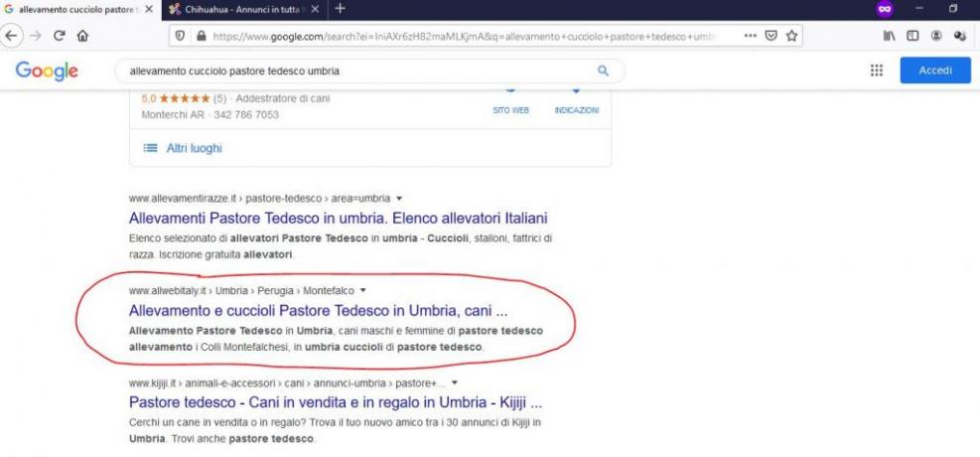Open the SITO WEB link
The width and height of the screenshot is (980, 457).
coord(510,110)
